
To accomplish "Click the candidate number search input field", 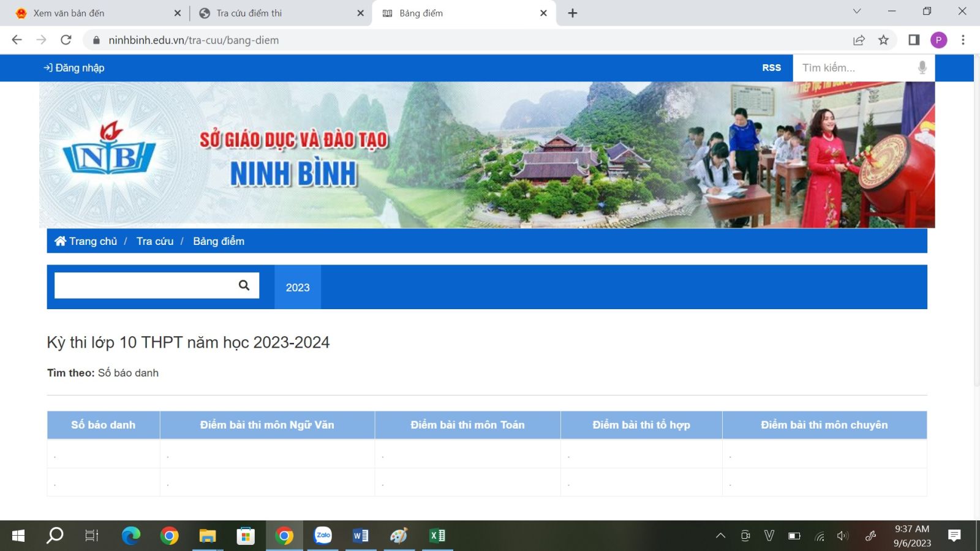I will pyautogui.click(x=146, y=285).
